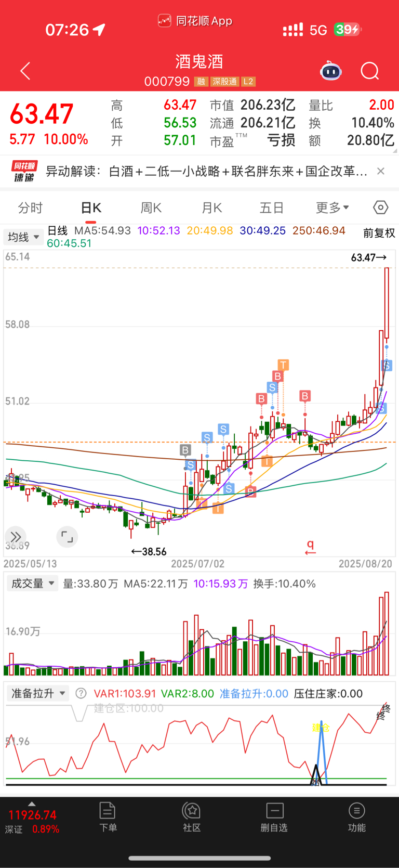Select the 日K chart tab
Viewport: 399px width, 868px height.
[91, 208]
